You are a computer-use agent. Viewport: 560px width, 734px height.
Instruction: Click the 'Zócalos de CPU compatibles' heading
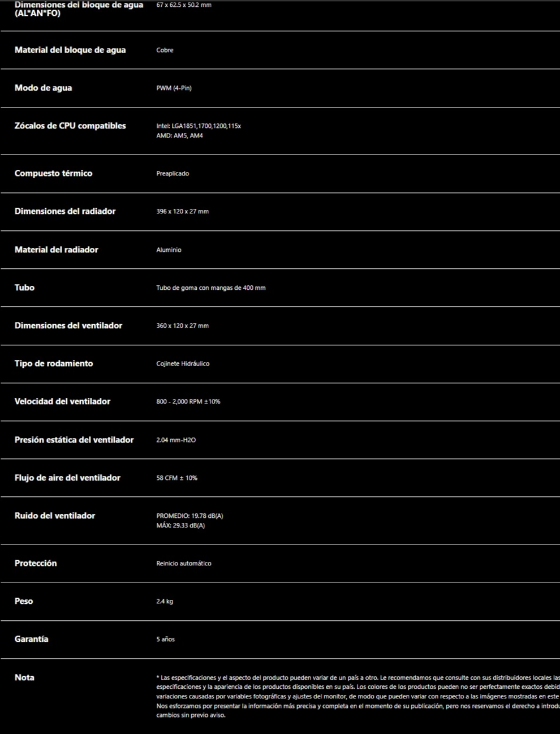(x=70, y=126)
